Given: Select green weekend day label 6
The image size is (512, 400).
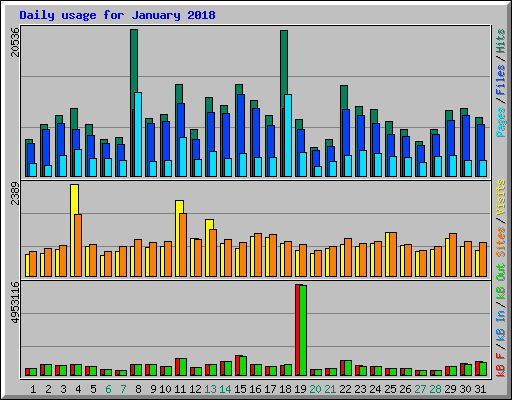Looking at the screenshot, I should (x=108, y=389).
